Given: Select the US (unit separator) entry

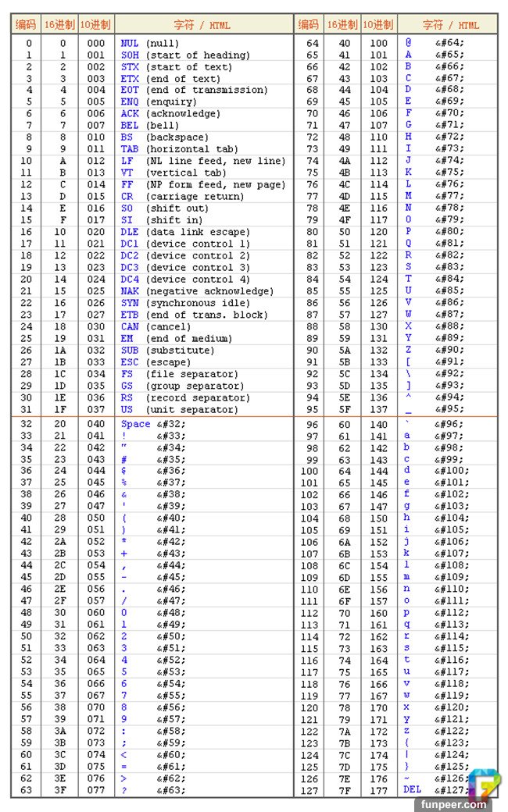Looking at the screenshot, I should pos(180,409).
